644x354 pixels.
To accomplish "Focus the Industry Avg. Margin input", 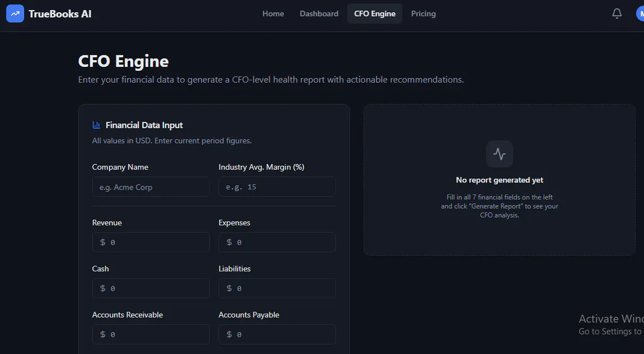I will coord(277,187).
